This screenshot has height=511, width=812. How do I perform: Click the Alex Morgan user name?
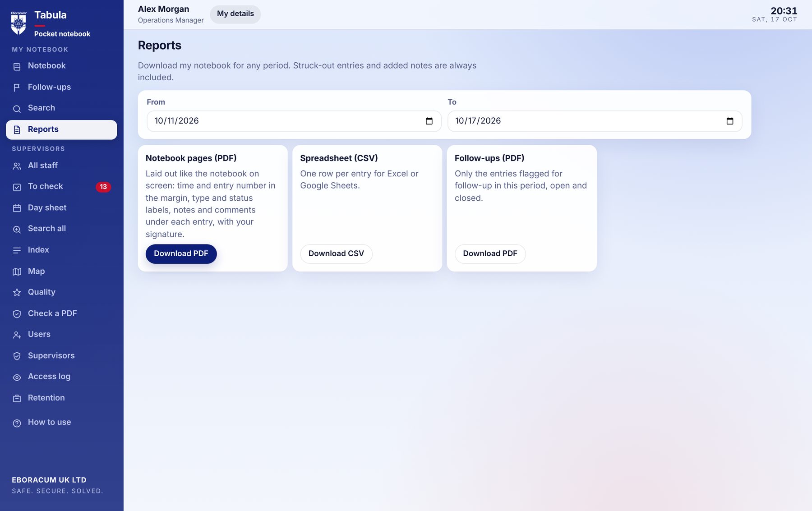tap(163, 9)
